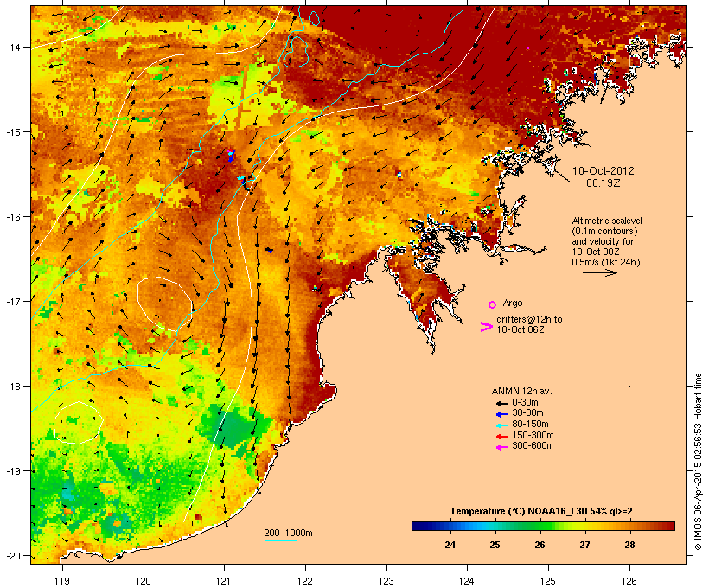709x588 pixels.
Task: Click latitude label -20
Action: click(12, 556)
